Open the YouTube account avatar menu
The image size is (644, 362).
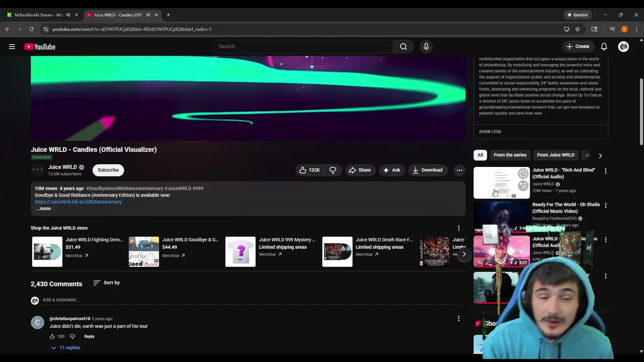623,46
